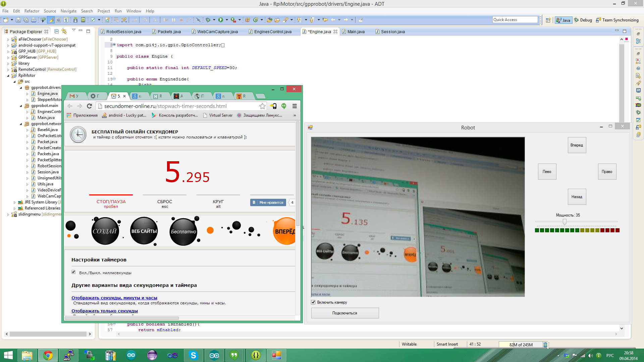Click the 'Вперед' robot button
644x362 pixels.
577,145
